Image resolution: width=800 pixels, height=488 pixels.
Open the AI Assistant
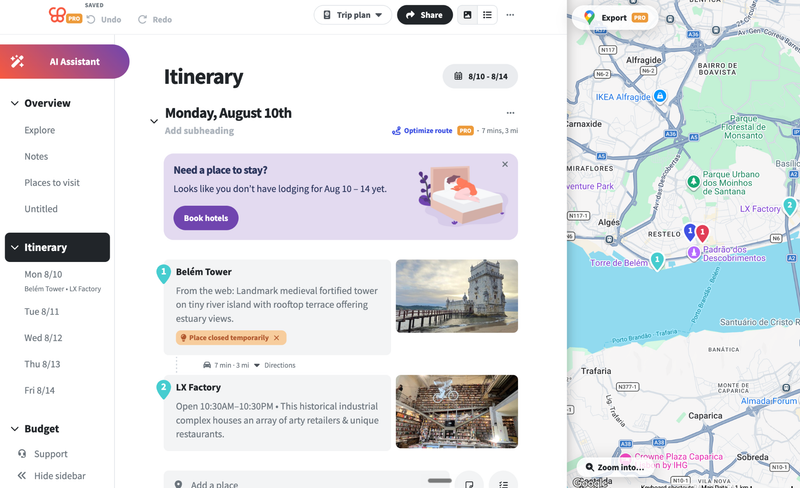pyautogui.click(x=64, y=62)
